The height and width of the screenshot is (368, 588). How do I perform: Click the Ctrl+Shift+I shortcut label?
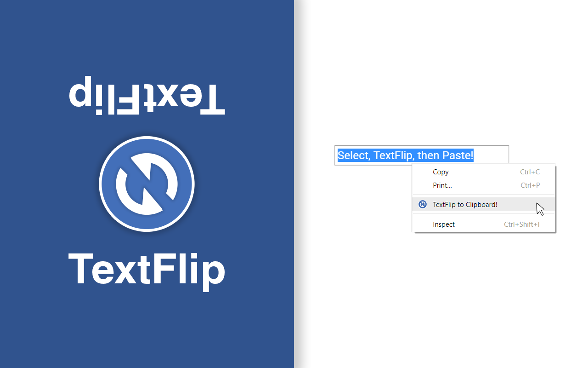(522, 224)
